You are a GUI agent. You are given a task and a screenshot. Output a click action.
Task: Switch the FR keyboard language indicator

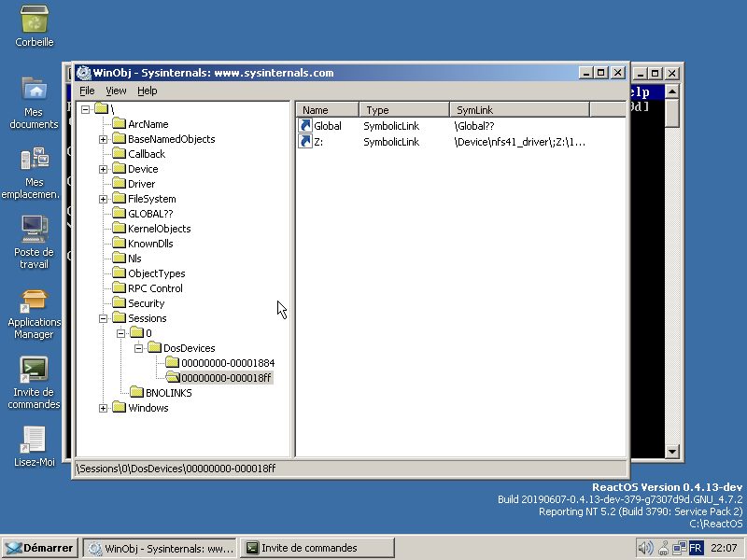(696, 548)
